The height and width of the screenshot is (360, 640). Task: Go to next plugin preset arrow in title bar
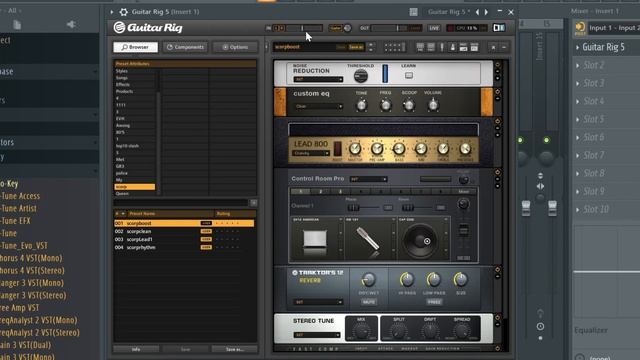[486, 12]
